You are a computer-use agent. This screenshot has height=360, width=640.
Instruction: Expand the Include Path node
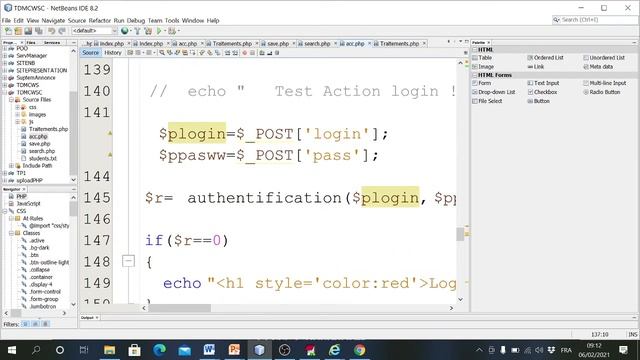coord(11,166)
